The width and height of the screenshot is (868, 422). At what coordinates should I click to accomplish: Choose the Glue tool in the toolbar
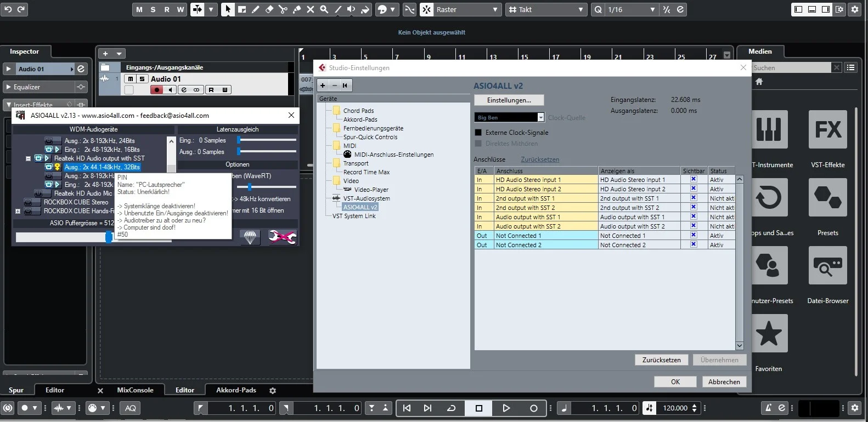296,9
